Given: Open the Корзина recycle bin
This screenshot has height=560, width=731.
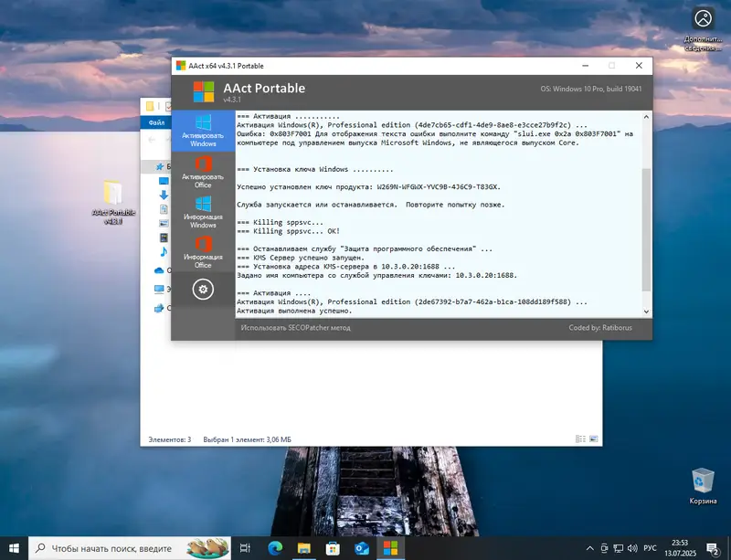Looking at the screenshot, I should [x=701, y=480].
